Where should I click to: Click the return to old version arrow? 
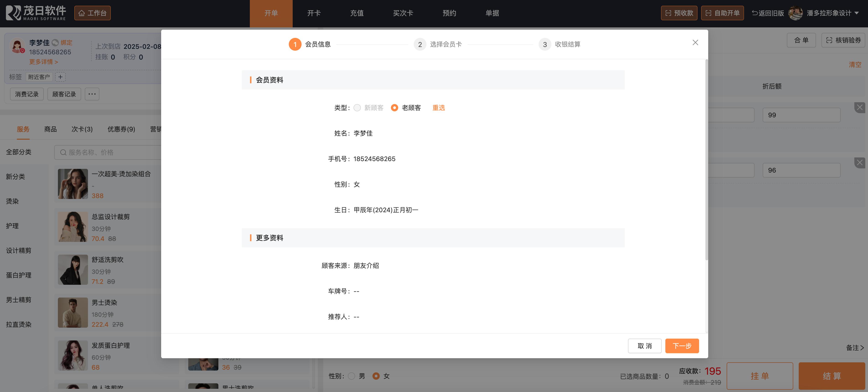tap(755, 13)
